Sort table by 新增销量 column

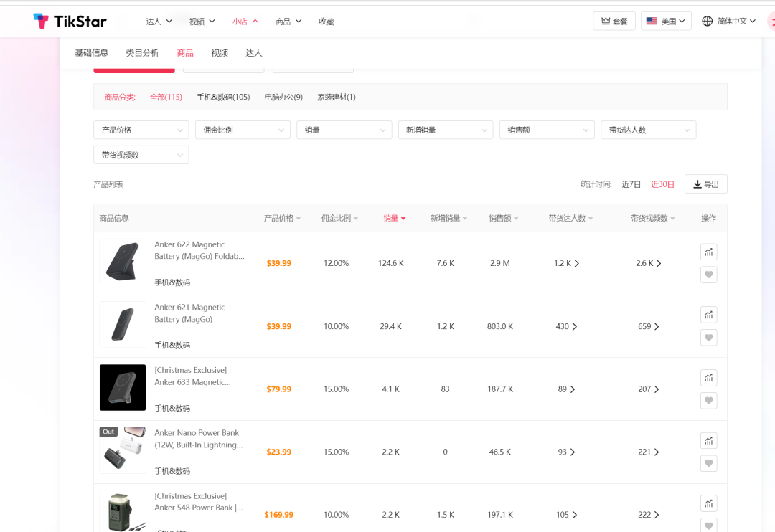click(448, 218)
